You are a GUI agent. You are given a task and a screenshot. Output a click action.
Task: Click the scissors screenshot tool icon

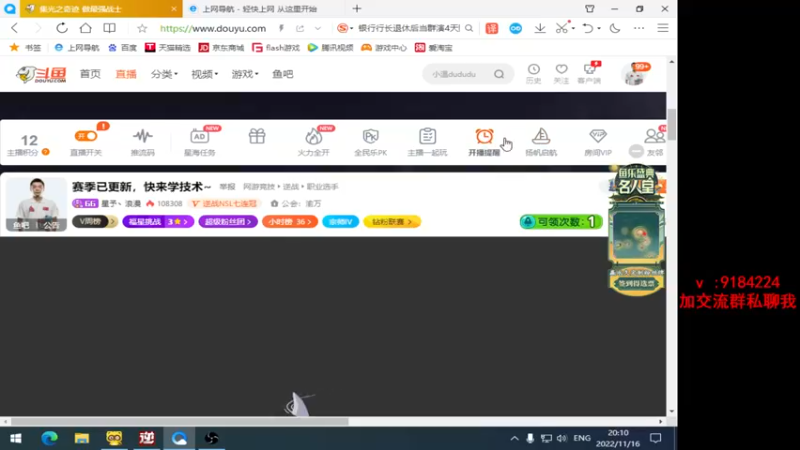tap(561, 28)
